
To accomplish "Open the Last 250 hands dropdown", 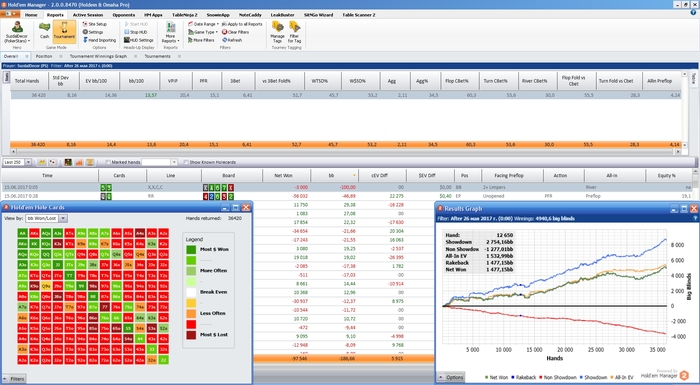I will tap(28, 162).
